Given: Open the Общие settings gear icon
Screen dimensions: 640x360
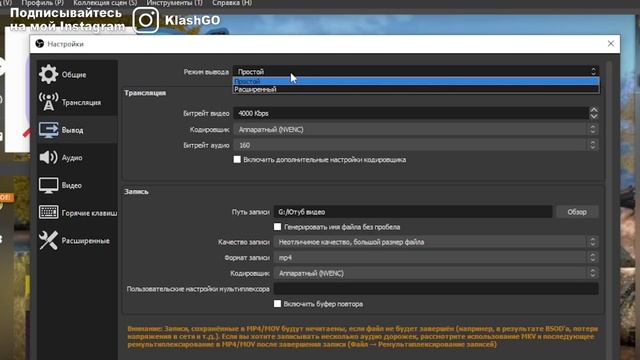Looking at the screenshot, I should (x=48, y=74).
